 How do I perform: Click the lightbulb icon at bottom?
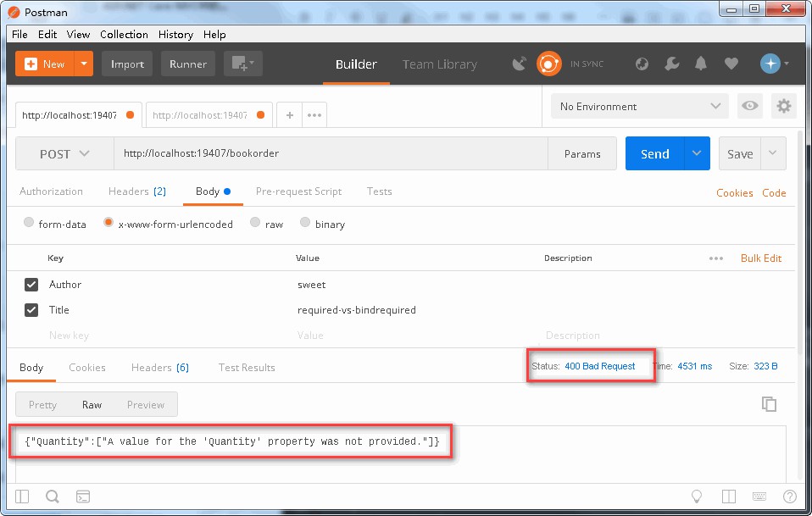(697, 497)
